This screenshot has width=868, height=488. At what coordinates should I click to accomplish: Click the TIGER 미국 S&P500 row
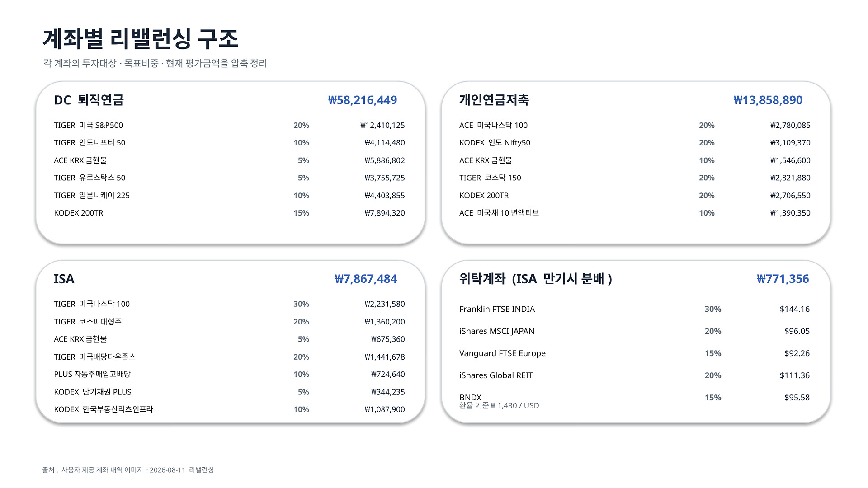229,125
